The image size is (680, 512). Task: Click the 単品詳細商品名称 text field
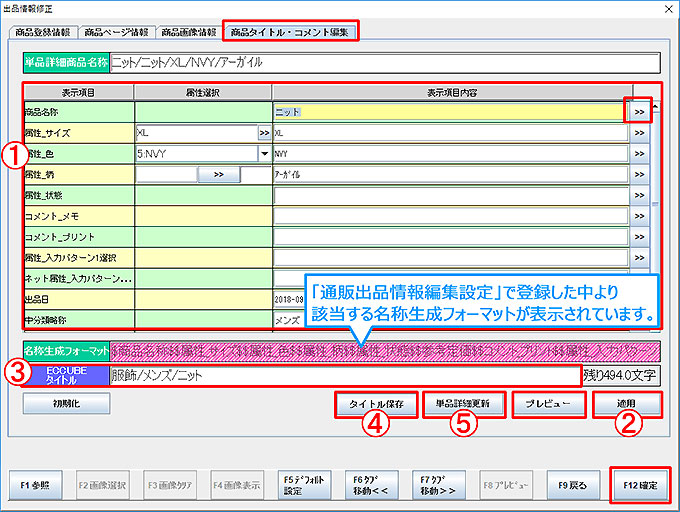[x=385, y=63]
